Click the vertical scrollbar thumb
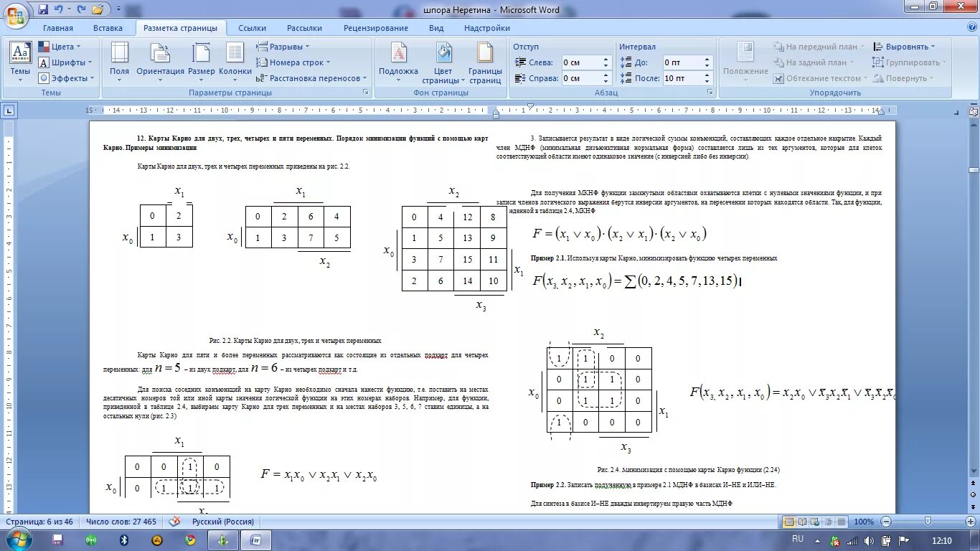The width and height of the screenshot is (980, 551). pyautogui.click(x=974, y=170)
